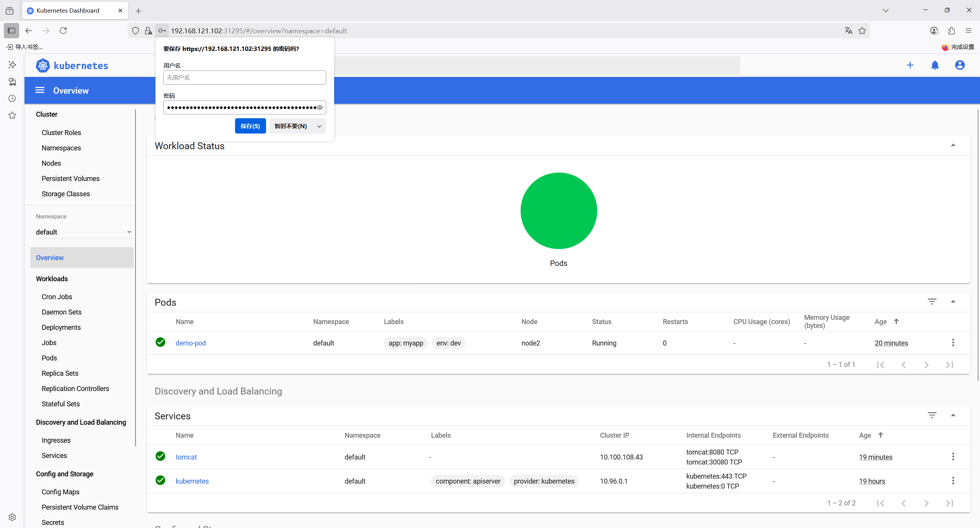Open Cluster Roles in sidebar
The width and height of the screenshot is (980, 528).
(61, 133)
